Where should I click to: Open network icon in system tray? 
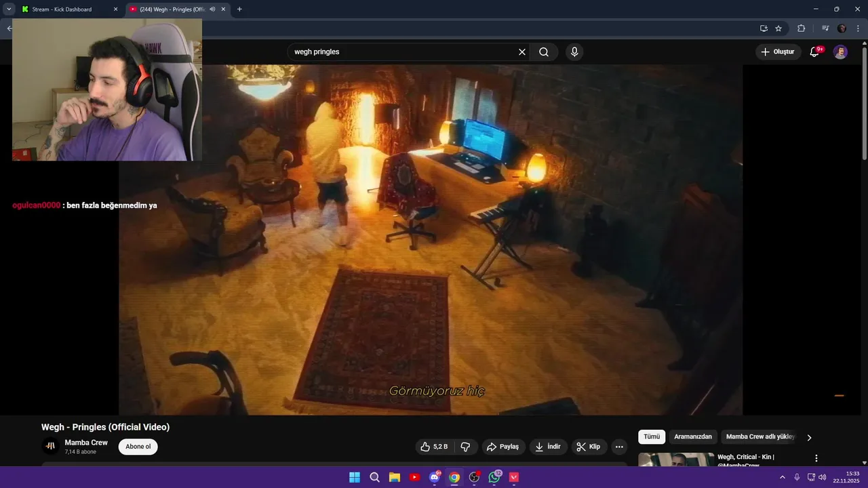point(811,477)
